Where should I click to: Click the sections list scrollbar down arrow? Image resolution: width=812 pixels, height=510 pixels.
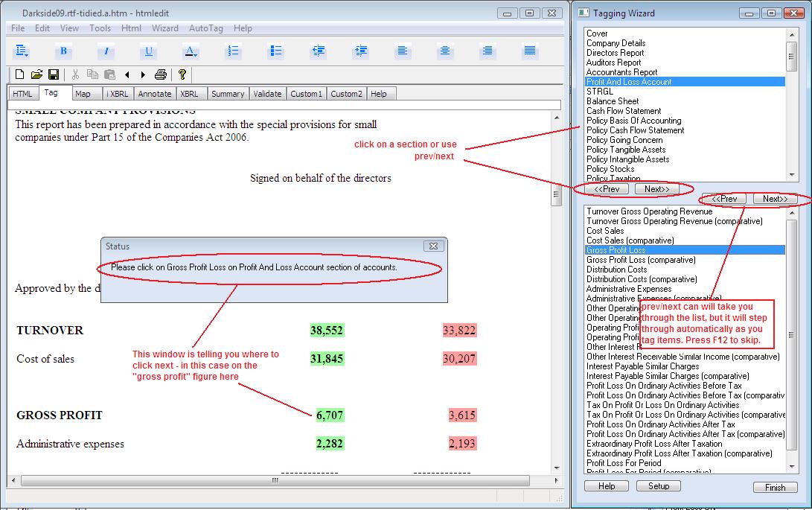coord(791,175)
